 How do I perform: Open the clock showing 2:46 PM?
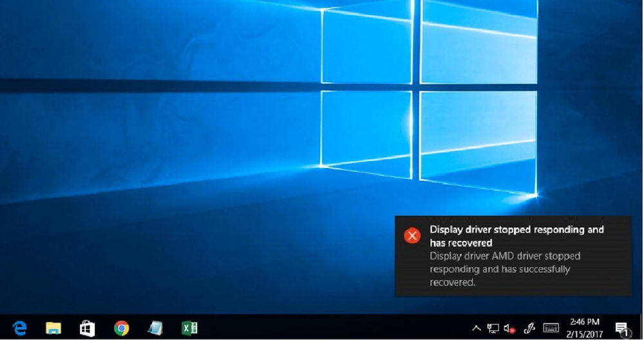[x=585, y=322]
